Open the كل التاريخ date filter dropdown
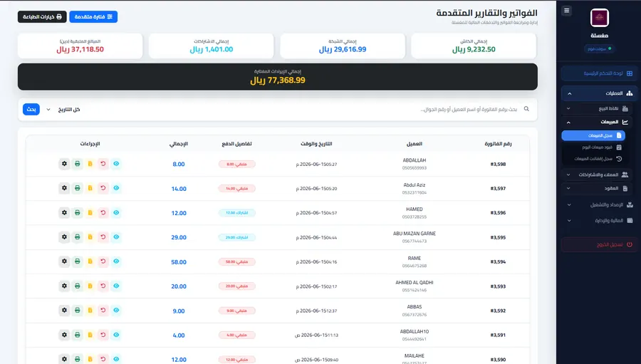Viewport: 641px width, 364px height. click(65, 110)
